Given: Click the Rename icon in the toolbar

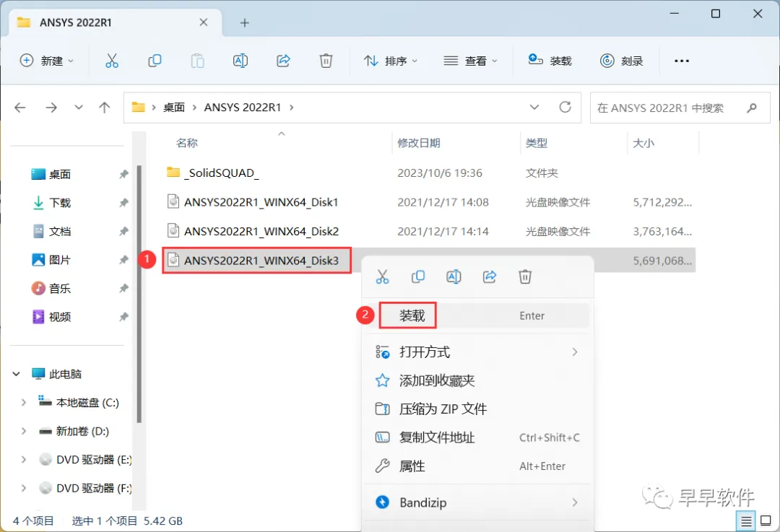Looking at the screenshot, I should tap(240, 61).
